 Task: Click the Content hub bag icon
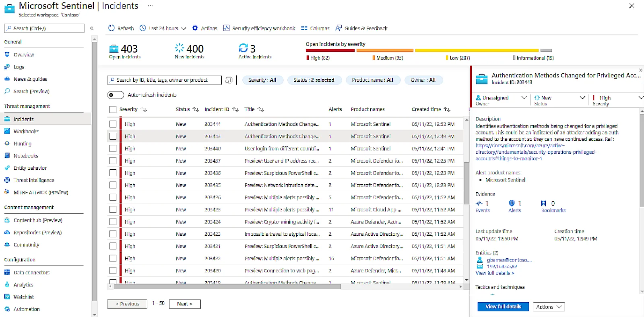[x=7, y=220]
